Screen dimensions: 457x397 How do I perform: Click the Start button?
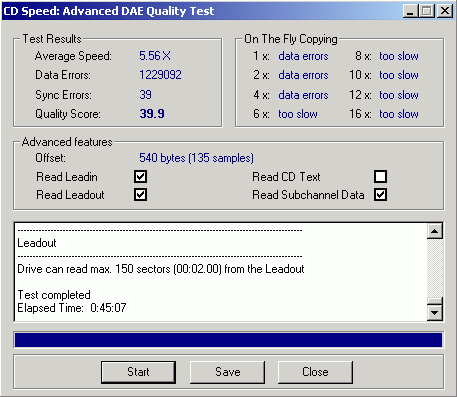[x=138, y=372]
